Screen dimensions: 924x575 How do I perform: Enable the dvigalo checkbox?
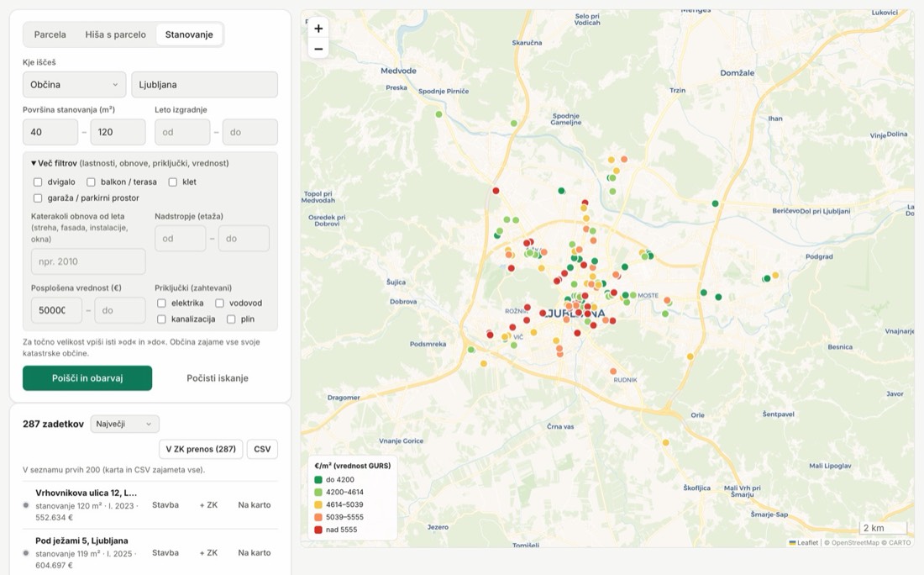tap(38, 182)
